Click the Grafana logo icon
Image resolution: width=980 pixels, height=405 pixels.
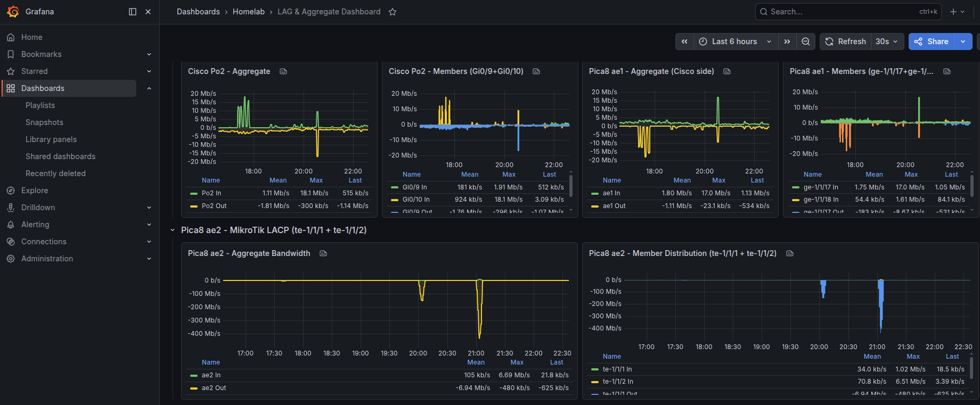(x=13, y=11)
